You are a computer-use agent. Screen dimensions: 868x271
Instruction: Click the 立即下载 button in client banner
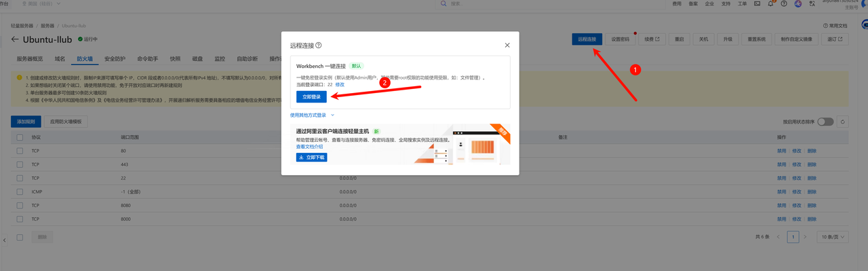pyautogui.click(x=311, y=157)
